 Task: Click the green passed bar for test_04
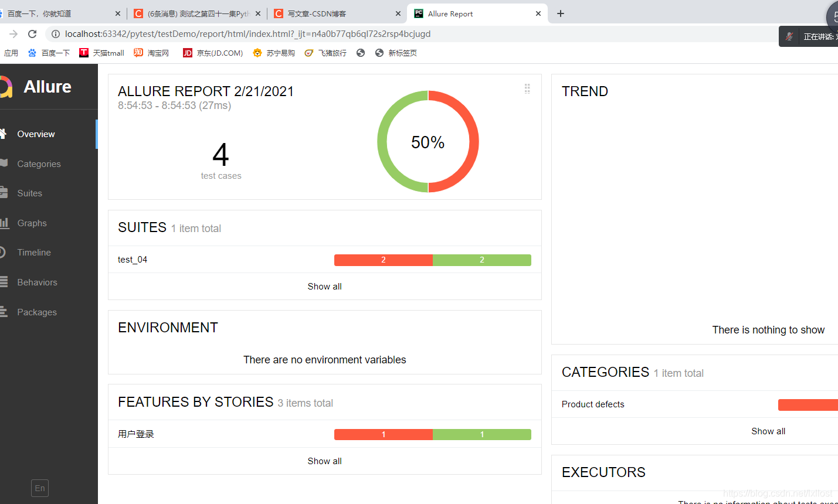[482, 260]
